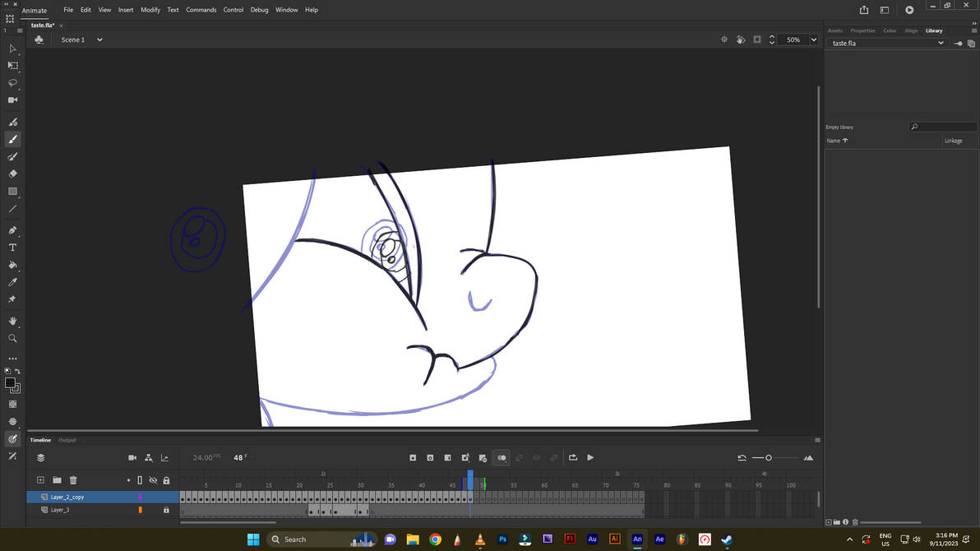Click the library search field
Viewport: 980px width, 551px height.
pos(942,127)
